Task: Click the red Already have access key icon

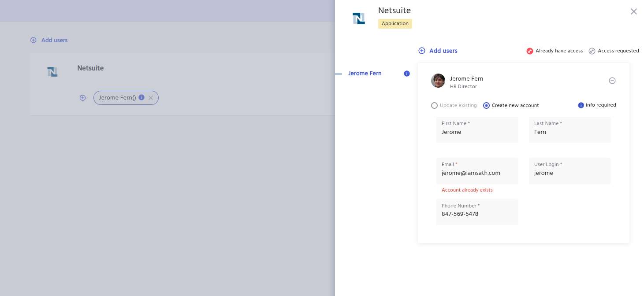Action: point(530,51)
